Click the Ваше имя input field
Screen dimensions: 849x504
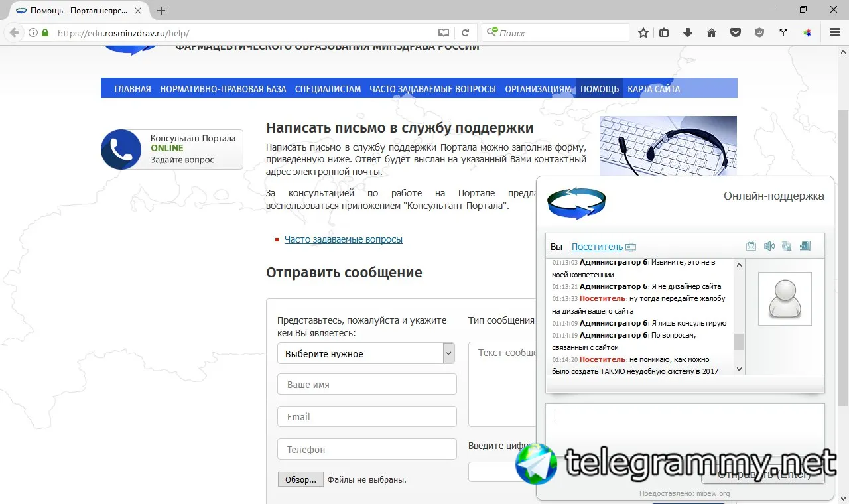pyautogui.click(x=367, y=384)
